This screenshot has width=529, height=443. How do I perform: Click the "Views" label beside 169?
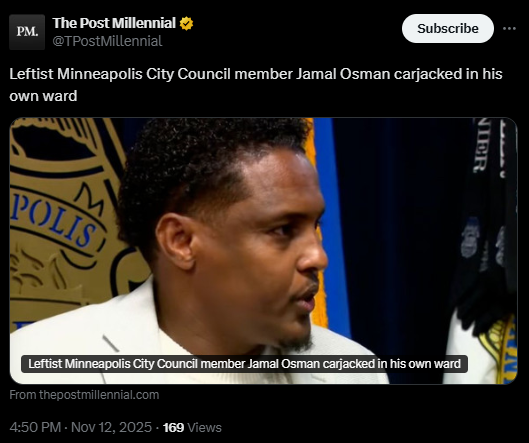[x=204, y=427]
